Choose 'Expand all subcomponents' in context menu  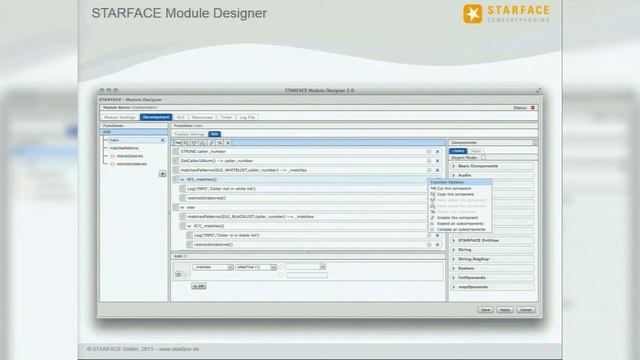point(460,224)
